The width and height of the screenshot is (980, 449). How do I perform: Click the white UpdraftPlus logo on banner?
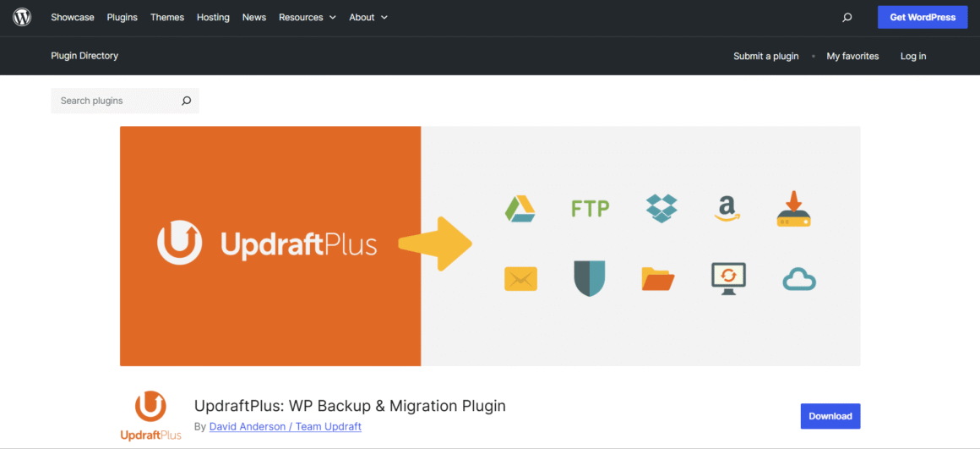click(267, 244)
